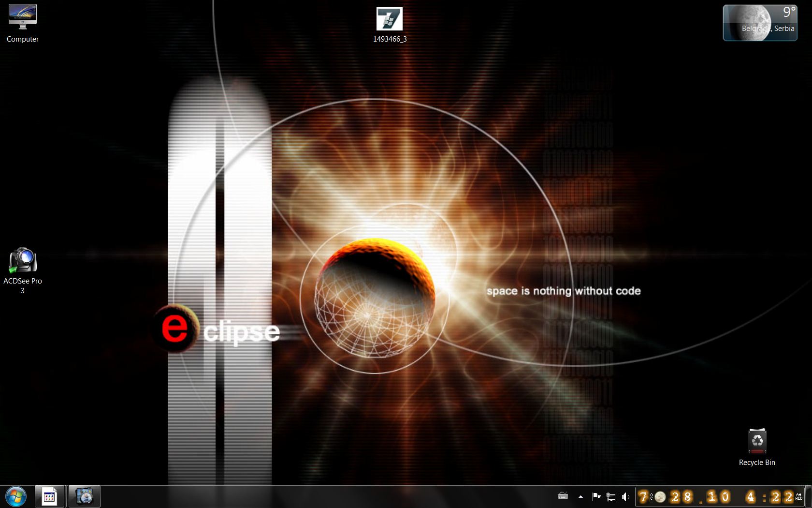Click the 'Recycle Bin' label text
The image size is (812, 508).
[x=757, y=463]
